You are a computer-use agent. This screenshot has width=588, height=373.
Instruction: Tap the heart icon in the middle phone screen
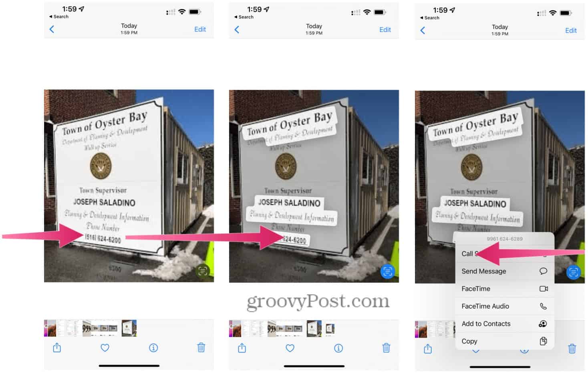(x=290, y=348)
